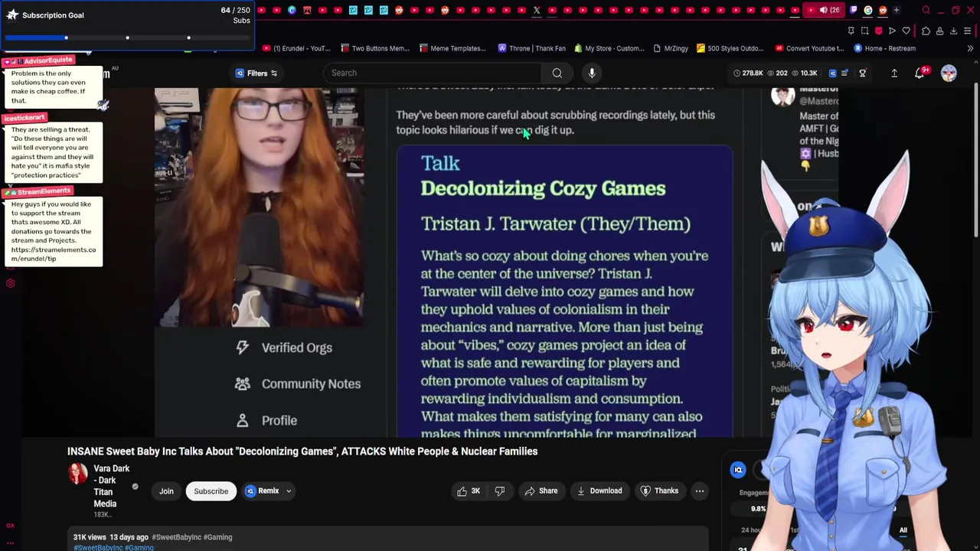Click the '31K views' text
Viewport: 980px width, 551px height.
pos(90,537)
